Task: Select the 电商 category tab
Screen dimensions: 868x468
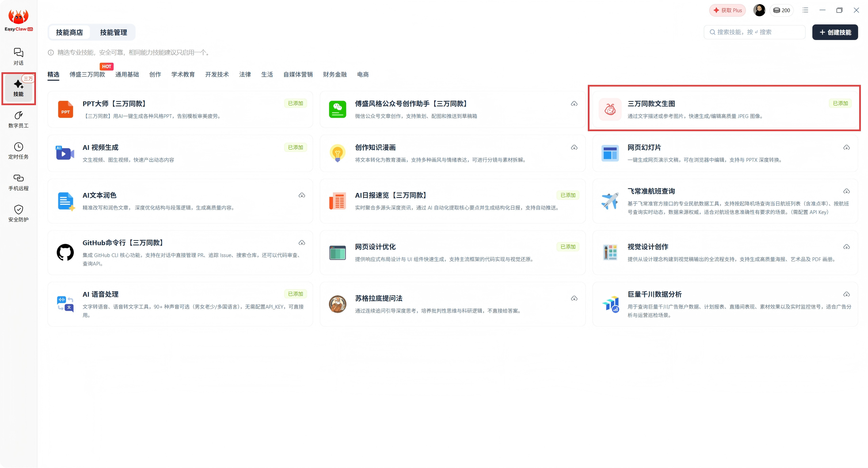Action: 363,75
